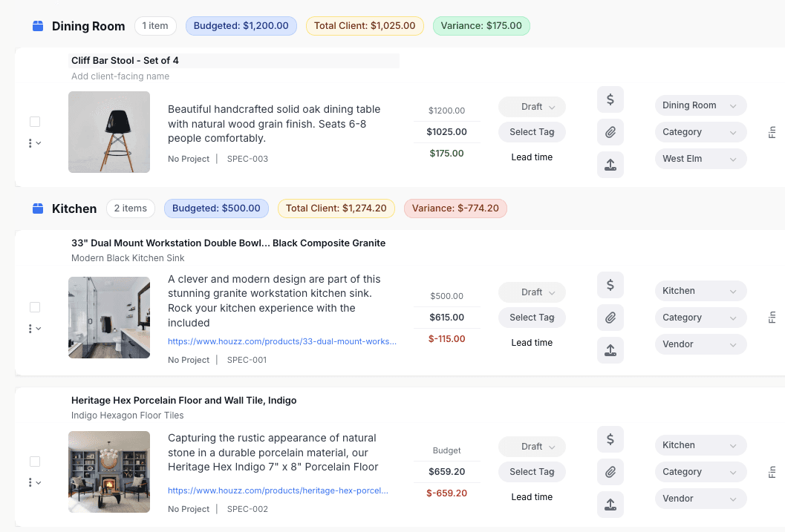Screen dimensions: 785x532
Task: Click Select Tag for Cliff Bar Stool
Action: 532,132
